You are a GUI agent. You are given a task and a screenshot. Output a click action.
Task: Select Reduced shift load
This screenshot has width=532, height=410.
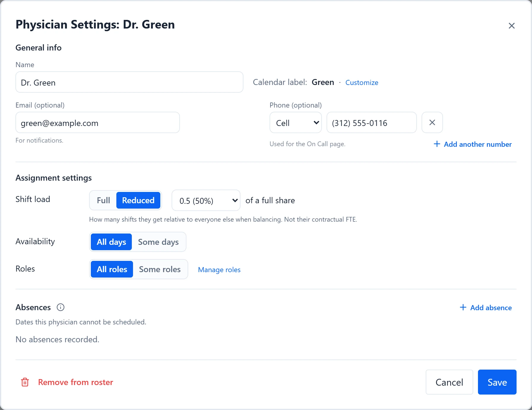[138, 200]
